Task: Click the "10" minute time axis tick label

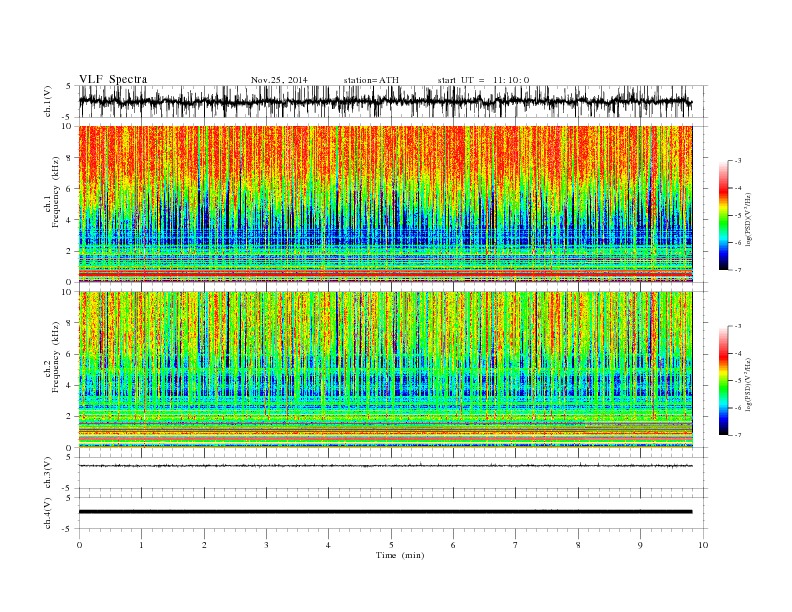Action: 703,545
